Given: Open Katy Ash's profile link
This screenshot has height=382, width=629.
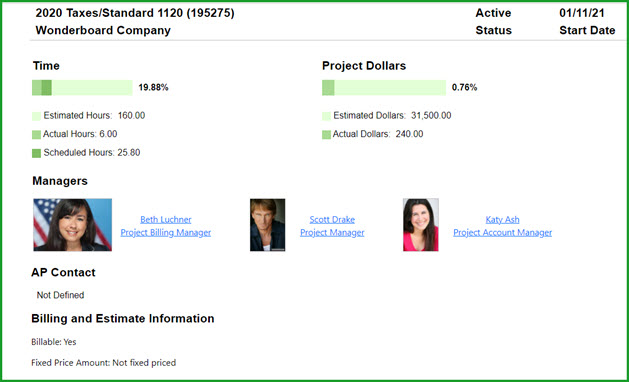Looking at the screenshot, I should tap(502, 219).
